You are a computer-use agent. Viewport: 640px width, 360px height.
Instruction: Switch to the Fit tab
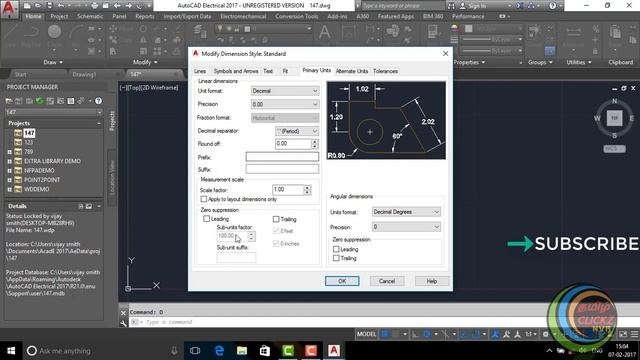[x=285, y=71]
